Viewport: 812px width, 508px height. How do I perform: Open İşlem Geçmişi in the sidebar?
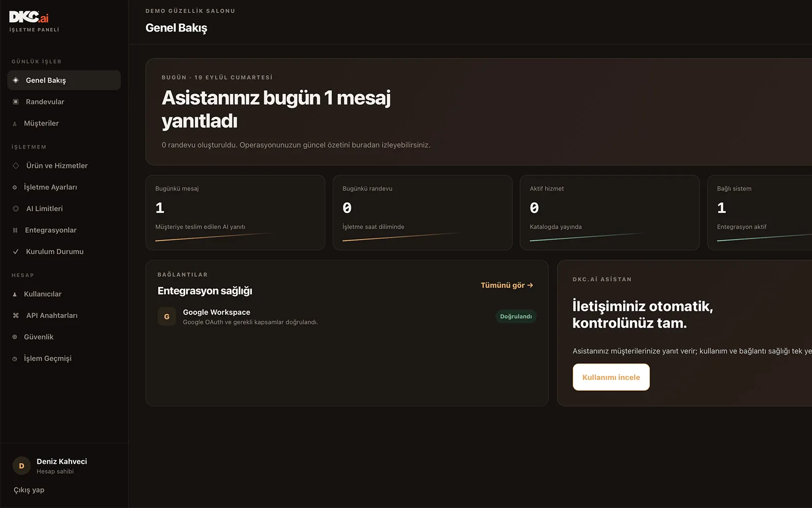(64, 358)
